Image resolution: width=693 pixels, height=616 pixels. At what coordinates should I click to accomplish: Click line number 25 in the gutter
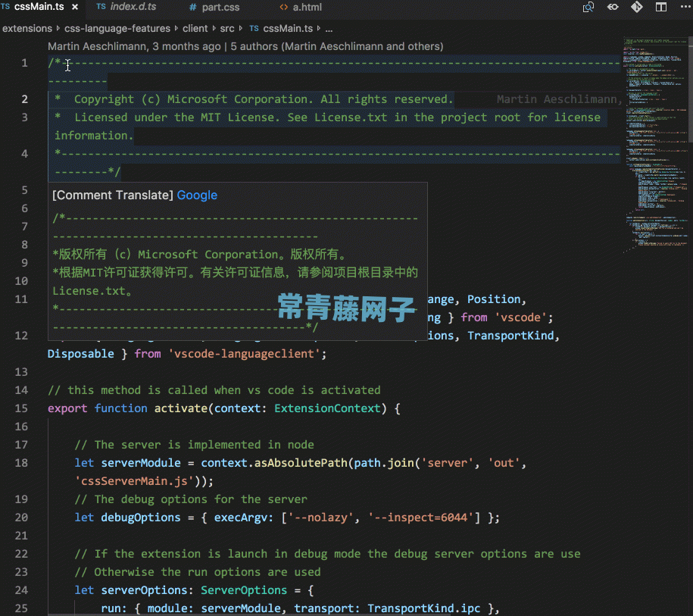(21, 608)
